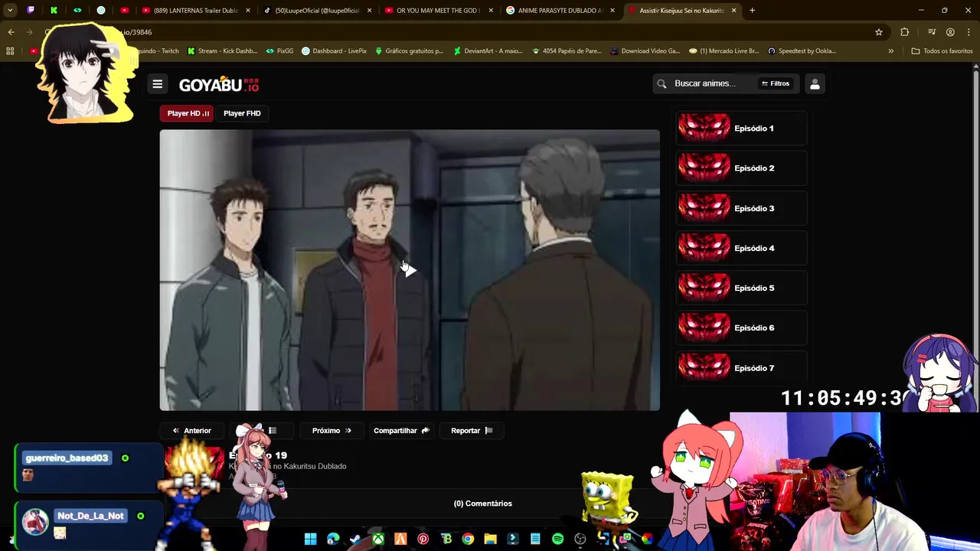The height and width of the screenshot is (551, 980).
Task: Switch to LANTERNAS Trailer browser tab
Action: point(196,11)
